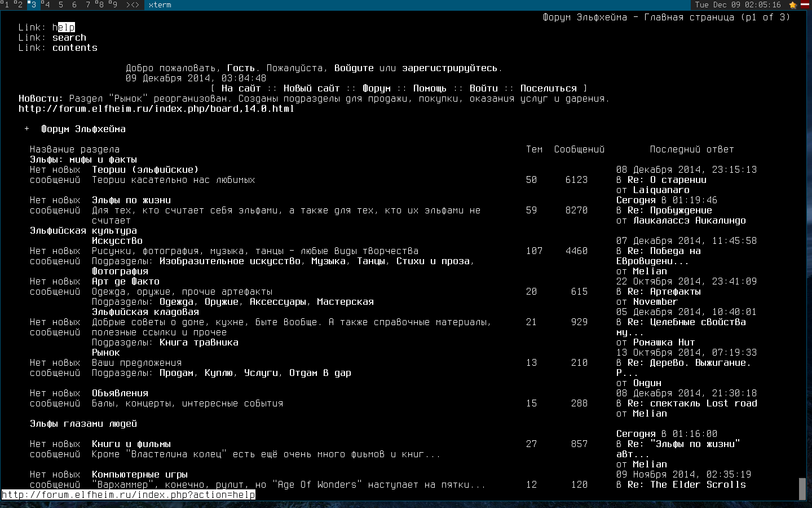Open the 'Объявления' board
The height and width of the screenshot is (508, 812).
tap(120, 393)
